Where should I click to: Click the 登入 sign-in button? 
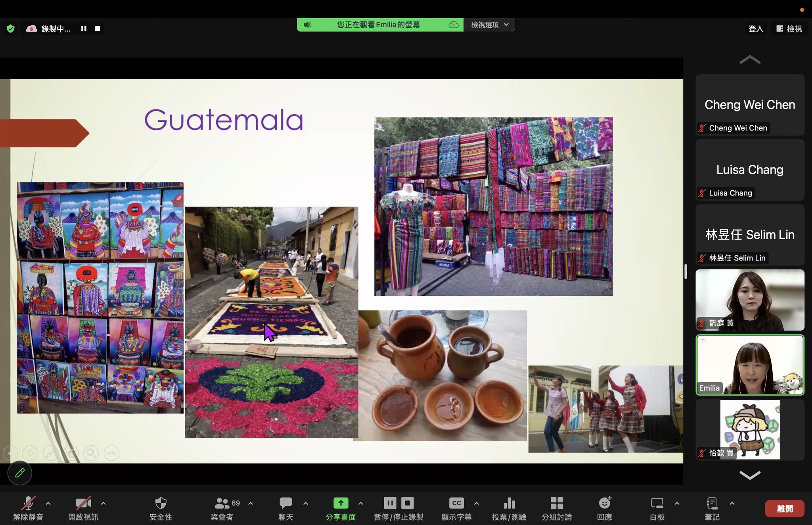click(756, 29)
